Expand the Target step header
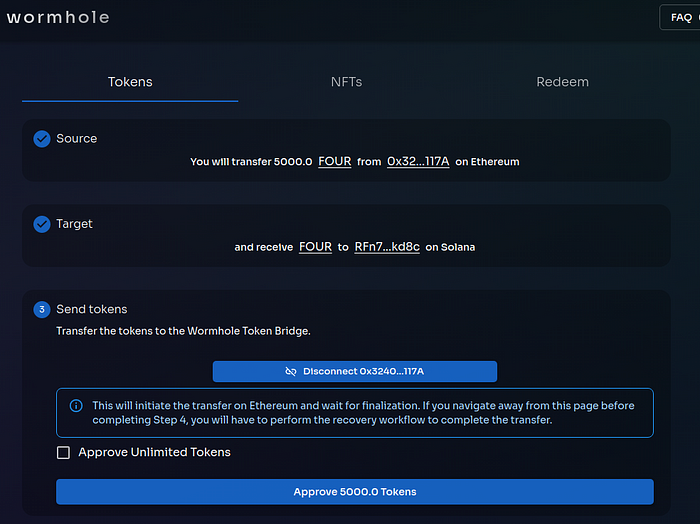Screen dimensions: 700x524 pos(75,224)
